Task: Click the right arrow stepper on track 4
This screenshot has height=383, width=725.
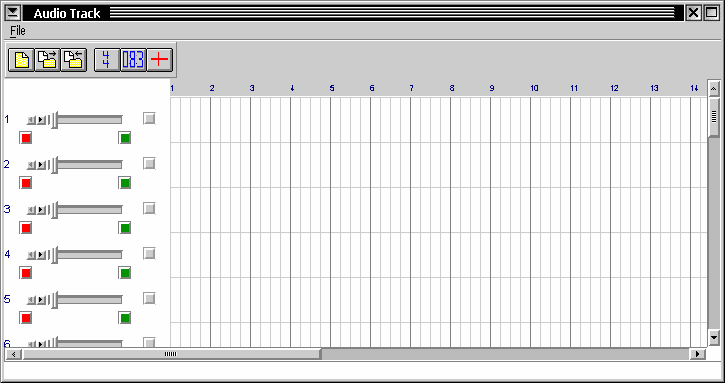Action: [41, 255]
